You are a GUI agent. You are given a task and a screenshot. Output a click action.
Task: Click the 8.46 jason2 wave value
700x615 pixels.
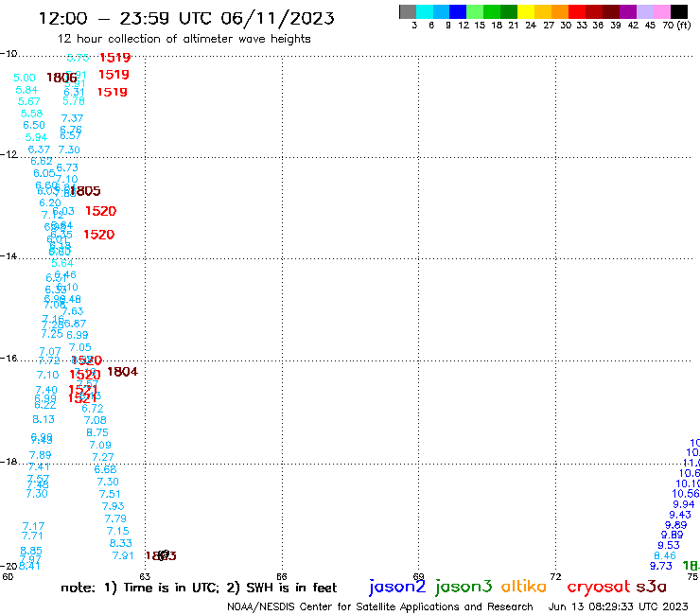[665, 556]
